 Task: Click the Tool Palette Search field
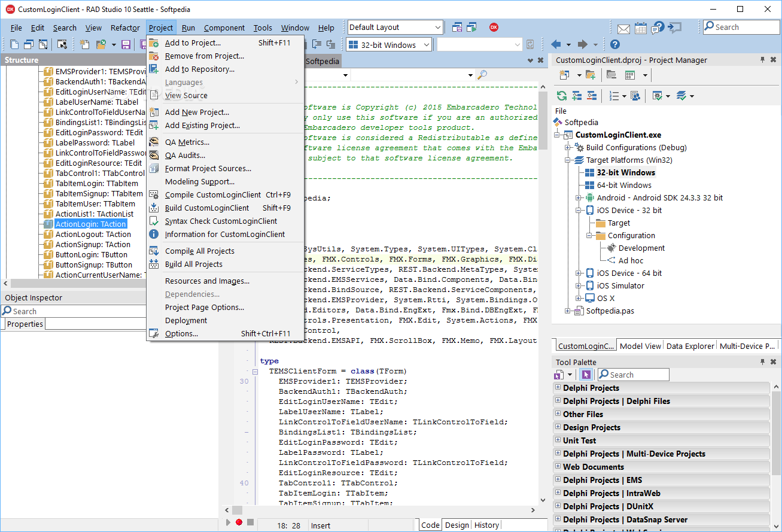coord(633,375)
